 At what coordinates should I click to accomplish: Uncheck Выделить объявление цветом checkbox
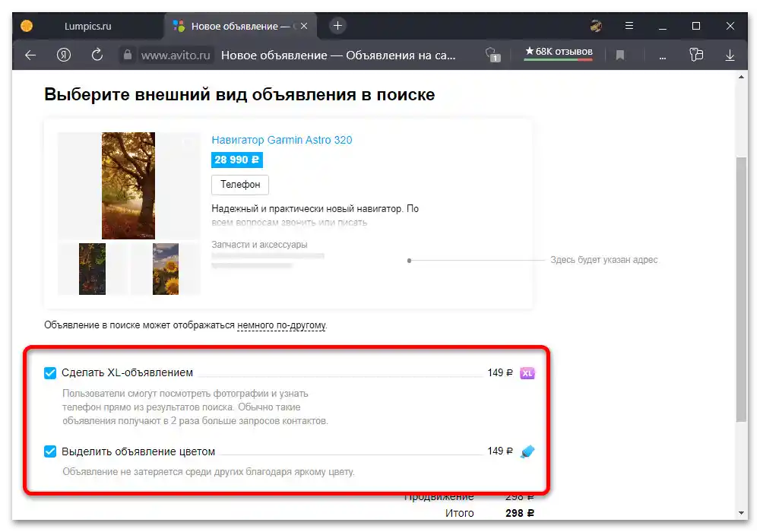(50, 451)
